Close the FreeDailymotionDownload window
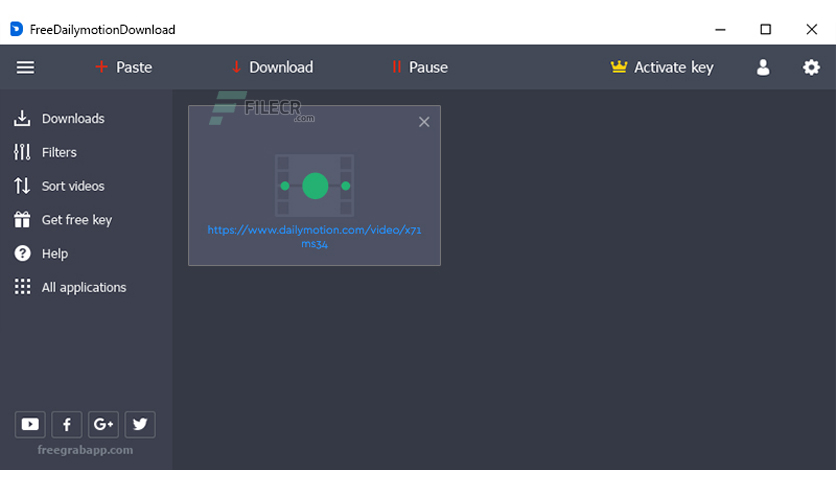The height and width of the screenshot is (484, 836). point(811,29)
